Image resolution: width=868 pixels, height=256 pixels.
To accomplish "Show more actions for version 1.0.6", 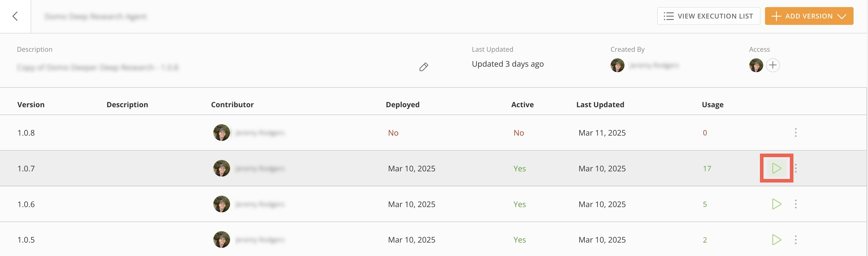I will (795, 204).
